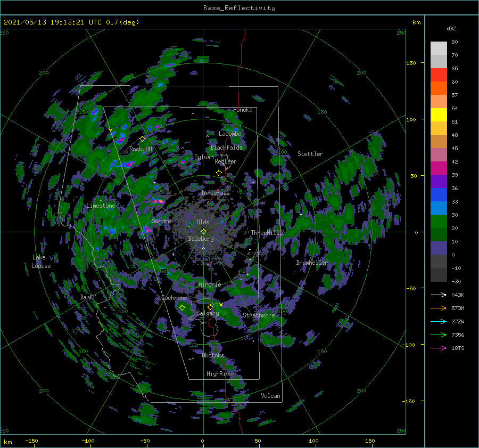479x448 pixels.
Task: Click the Banff label
Action: click(x=88, y=297)
